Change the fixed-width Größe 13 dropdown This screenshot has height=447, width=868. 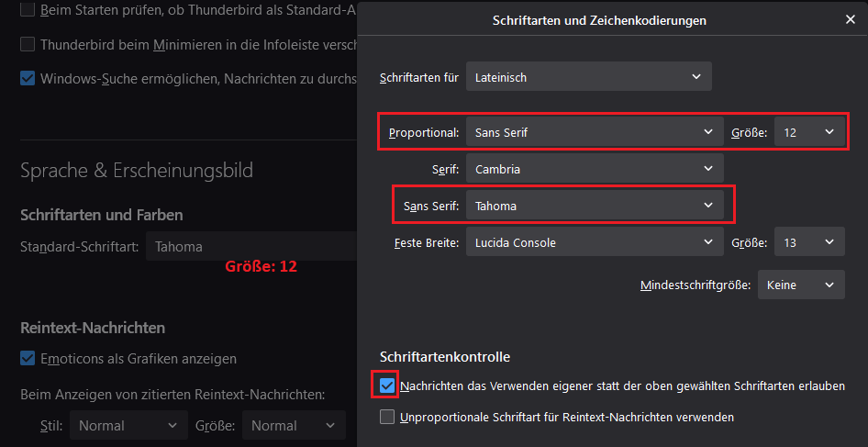808,242
